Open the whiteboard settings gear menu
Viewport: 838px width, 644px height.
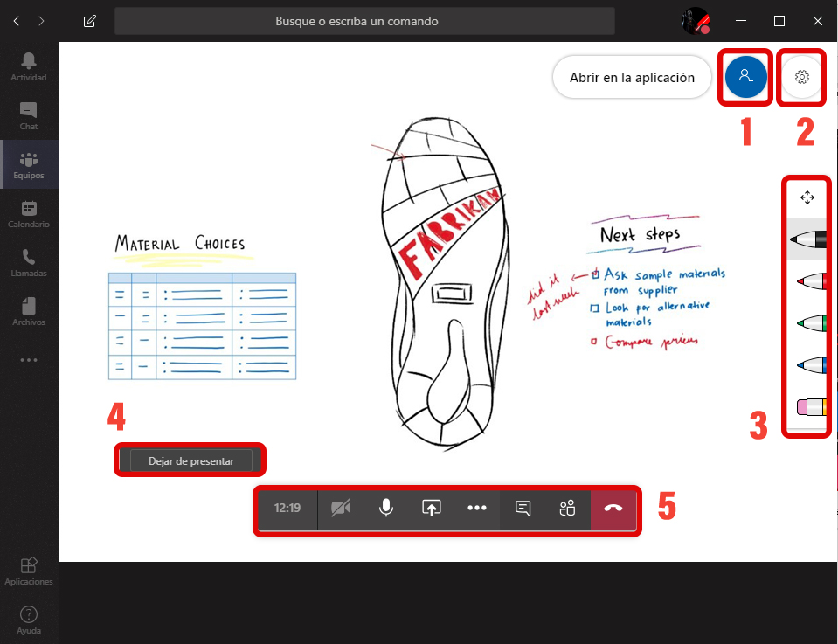point(801,77)
